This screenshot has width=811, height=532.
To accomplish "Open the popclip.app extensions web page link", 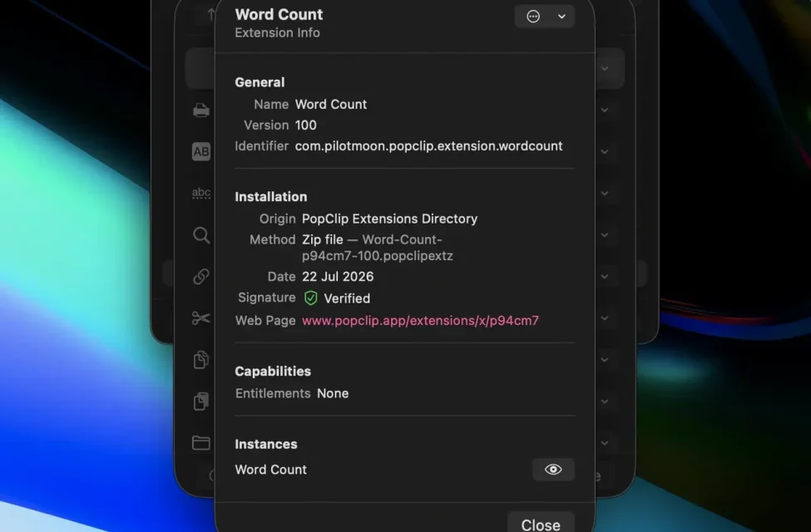I will pos(420,321).
